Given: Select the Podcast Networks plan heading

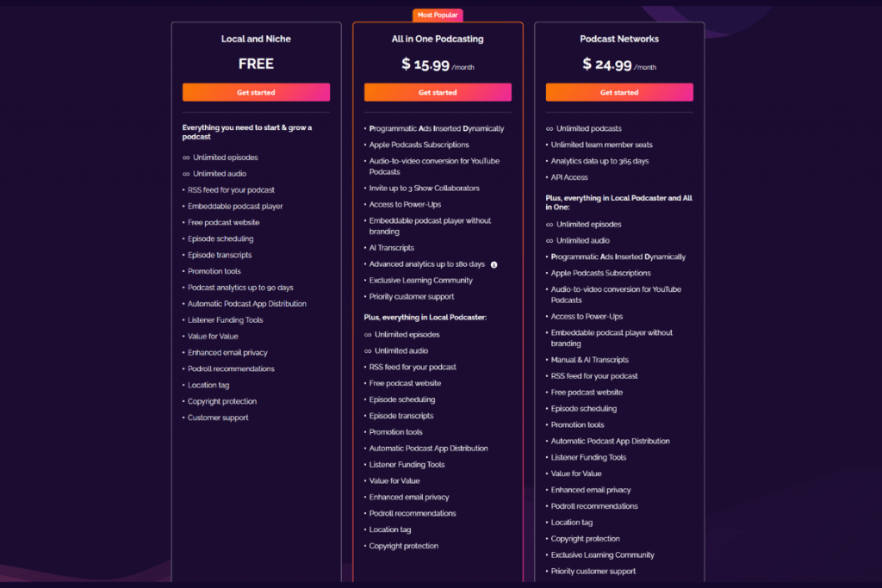Looking at the screenshot, I should pyautogui.click(x=618, y=39).
